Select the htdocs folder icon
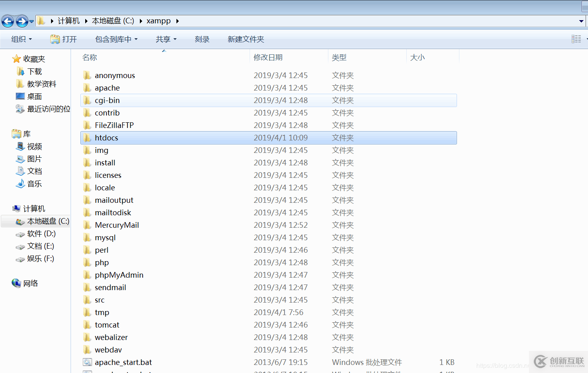Image resolution: width=588 pixels, height=373 pixels. [87, 138]
